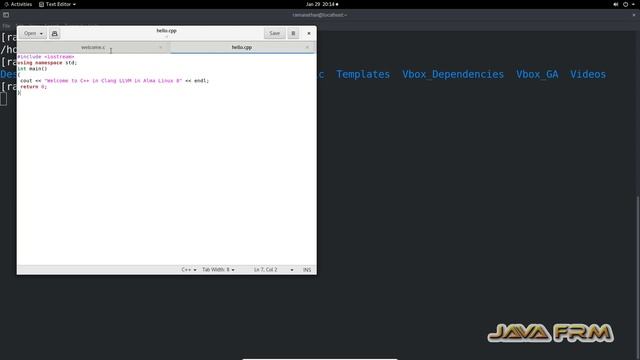The image size is (640, 360).
Task: Open the File menu in terminal window
Action: click(x=6, y=26)
